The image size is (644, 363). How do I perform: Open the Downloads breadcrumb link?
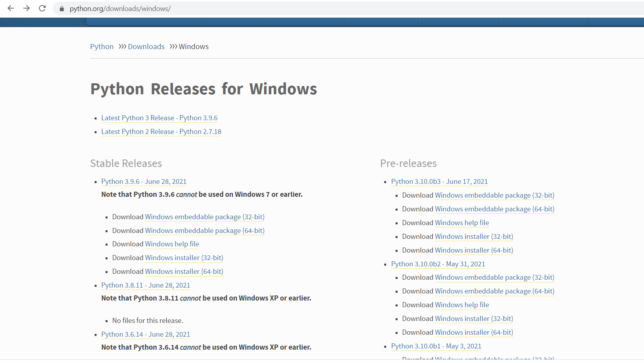click(x=146, y=46)
